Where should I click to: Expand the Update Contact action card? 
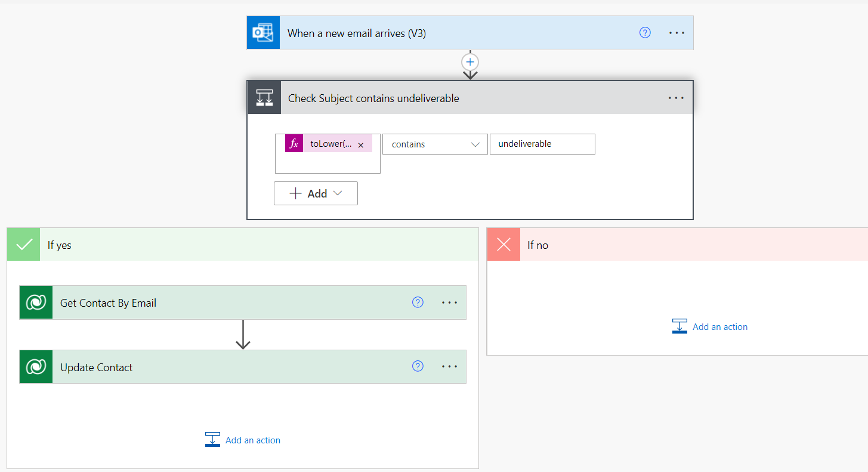[x=227, y=367]
